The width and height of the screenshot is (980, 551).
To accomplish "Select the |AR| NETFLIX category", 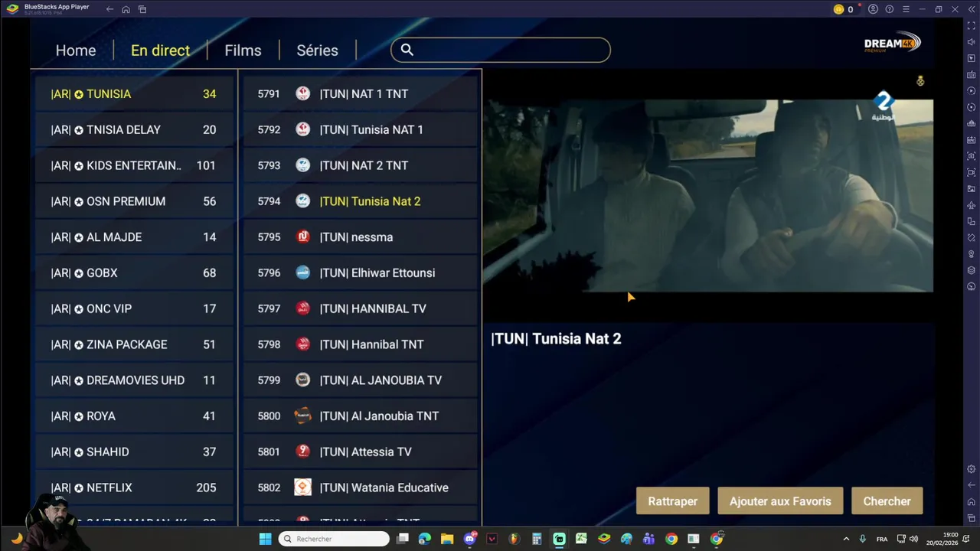I will pos(134,487).
